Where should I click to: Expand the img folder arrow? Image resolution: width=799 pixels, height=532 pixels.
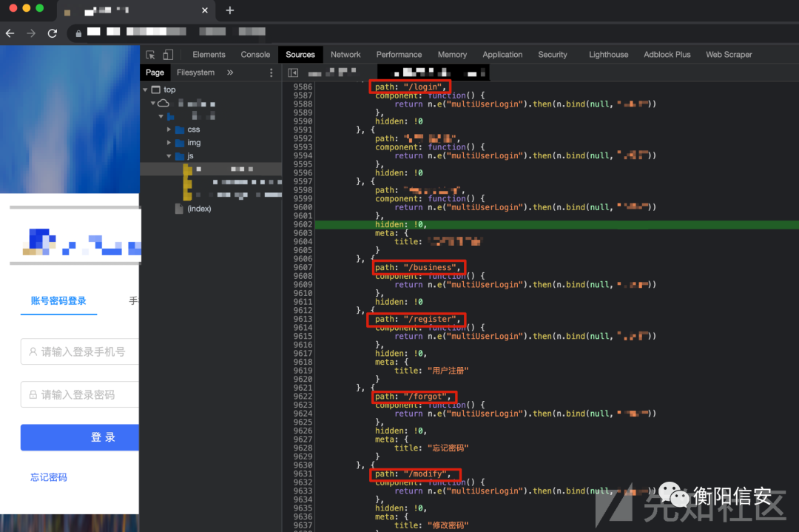pos(169,143)
